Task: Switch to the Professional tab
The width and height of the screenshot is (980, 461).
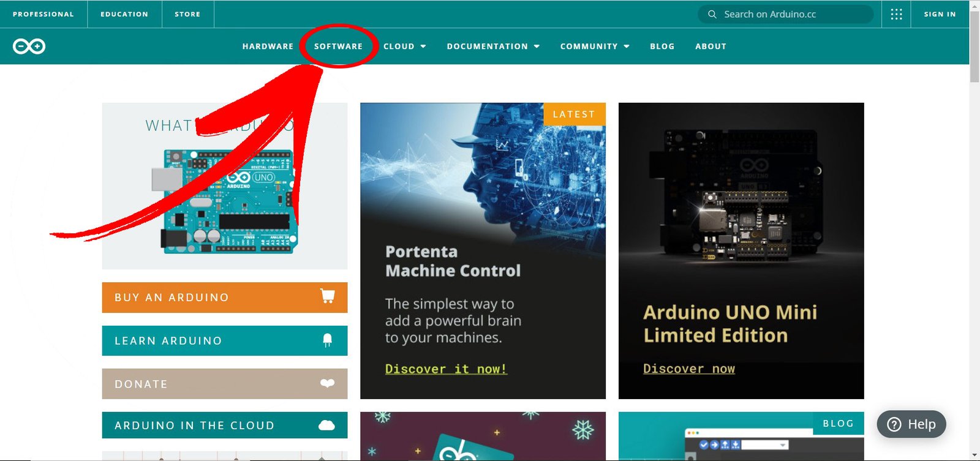Action: click(x=43, y=14)
